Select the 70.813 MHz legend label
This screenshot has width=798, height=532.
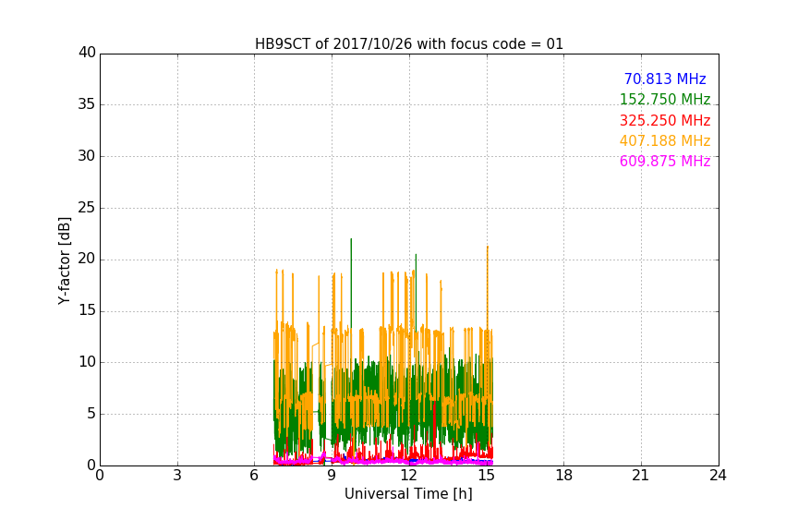(665, 79)
